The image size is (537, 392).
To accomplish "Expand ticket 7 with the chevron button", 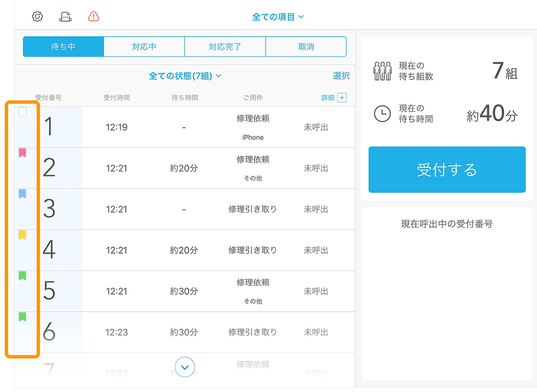I will [185, 367].
